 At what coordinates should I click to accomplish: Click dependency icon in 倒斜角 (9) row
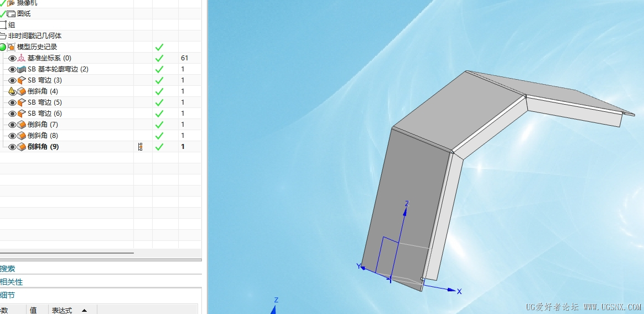pyautogui.click(x=141, y=147)
